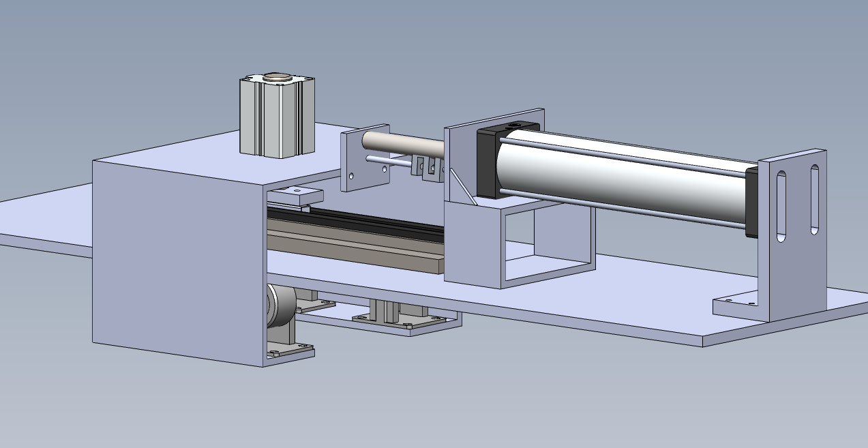This screenshot has width=868, height=448.
Task: Select the left slot in the L-bracket
Action: (781, 206)
